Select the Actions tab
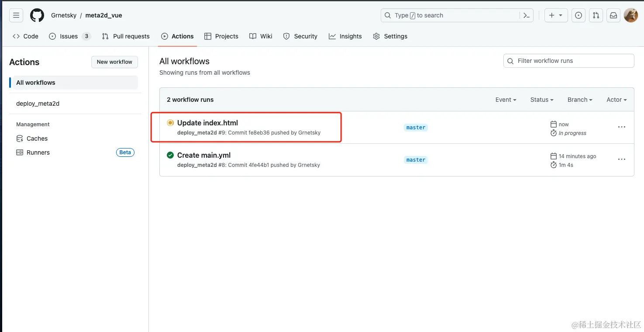644x332 pixels. coord(177,36)
